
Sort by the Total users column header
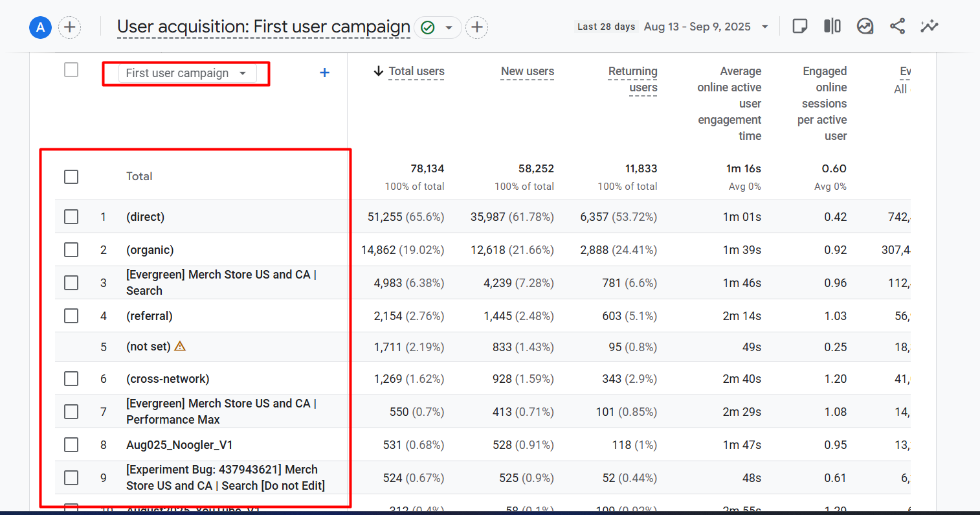click(x=416, y=71)
